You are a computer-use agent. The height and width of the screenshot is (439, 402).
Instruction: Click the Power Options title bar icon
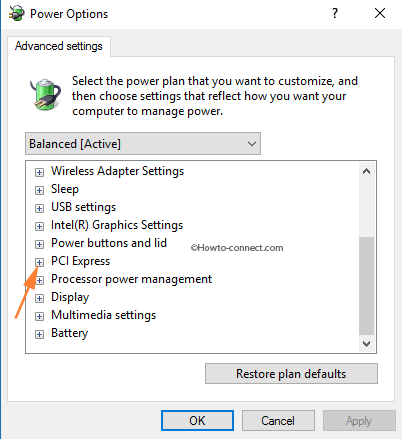click(17, 14)
